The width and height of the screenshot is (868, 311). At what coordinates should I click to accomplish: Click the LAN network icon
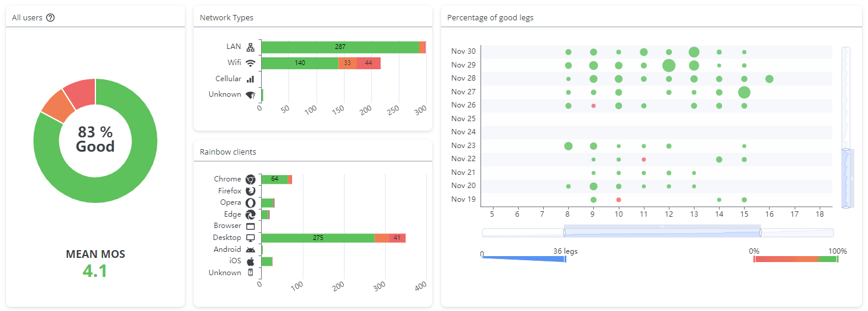250,47
